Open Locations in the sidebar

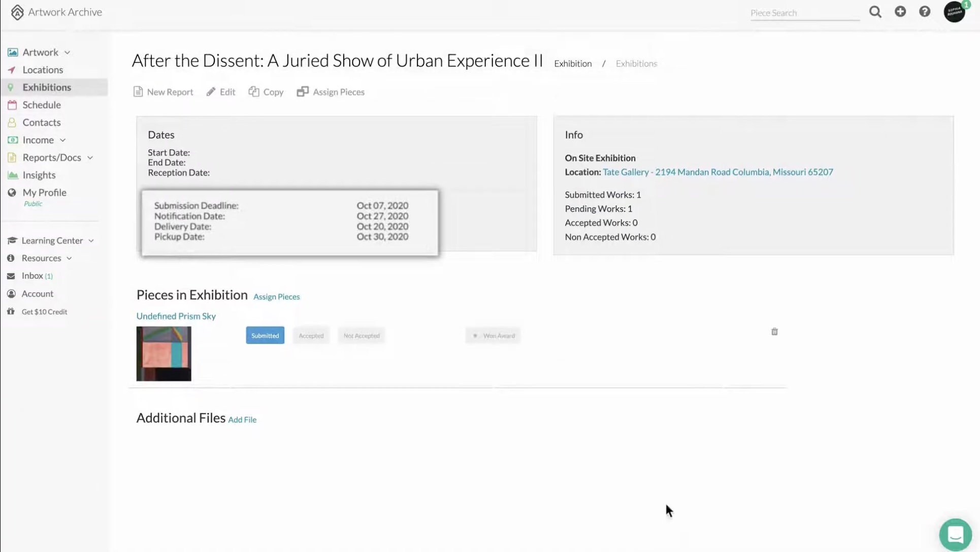43,70
